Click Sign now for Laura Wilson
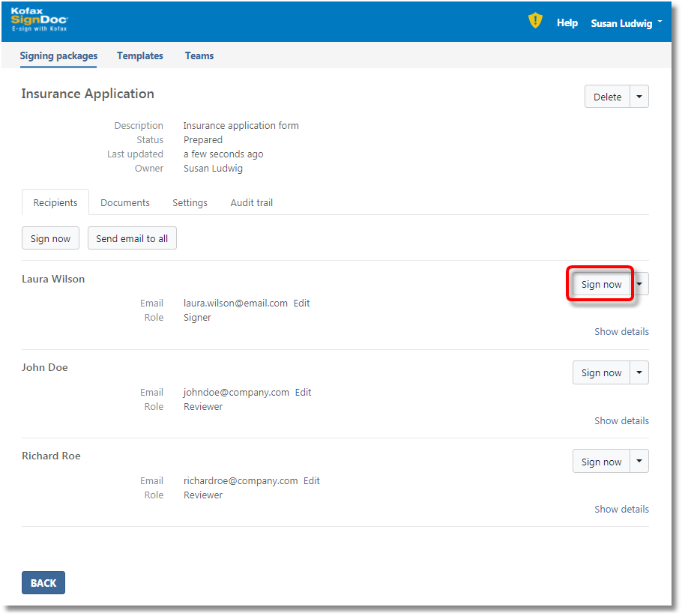 click(x=601, y=284)
